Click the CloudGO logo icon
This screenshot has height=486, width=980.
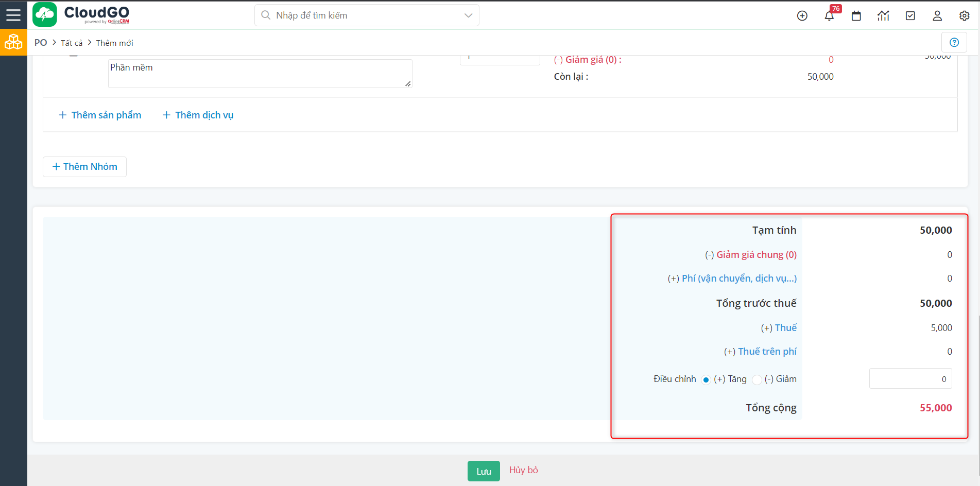(45, 15)
